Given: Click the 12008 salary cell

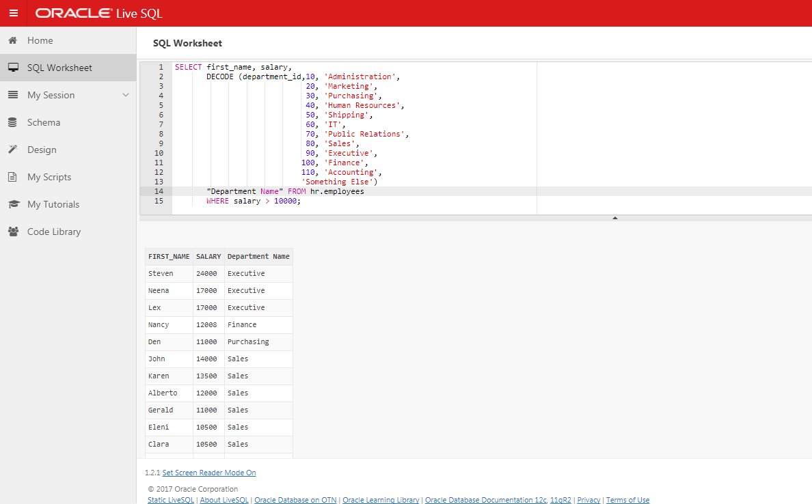Looking at the screenshot, I should click(208, 325).
